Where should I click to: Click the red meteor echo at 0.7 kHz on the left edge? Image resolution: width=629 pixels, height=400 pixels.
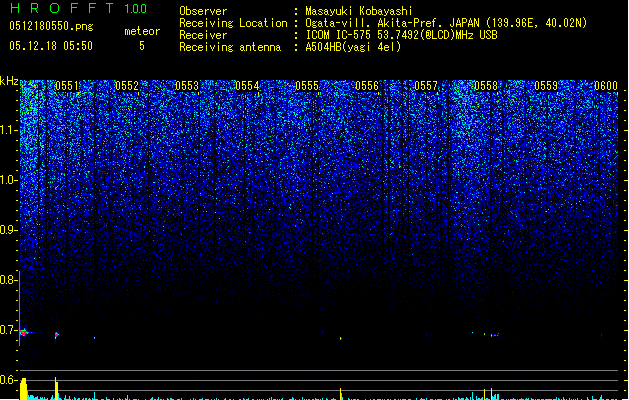(24, 333)
